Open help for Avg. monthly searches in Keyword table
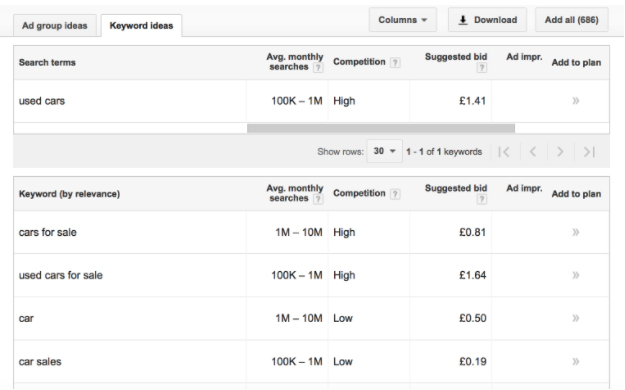This screenshot has width=625, height=390. pyautogui.click(x=318, y=199)
